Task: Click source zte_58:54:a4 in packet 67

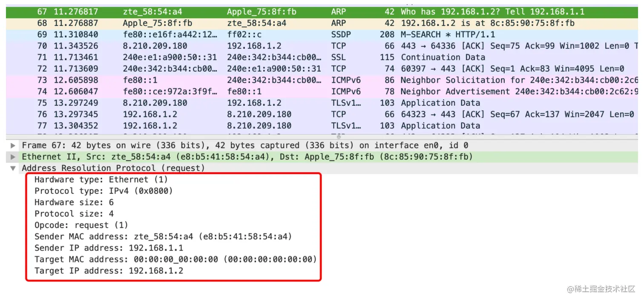Action: click(152, 12)
